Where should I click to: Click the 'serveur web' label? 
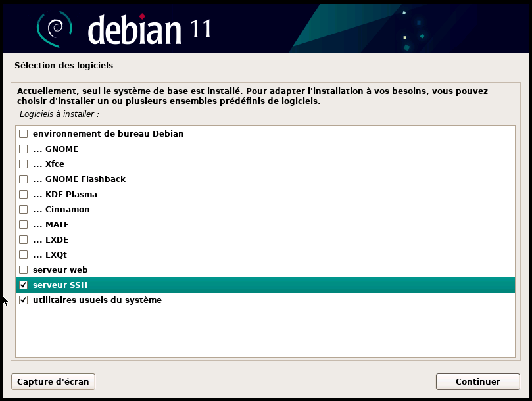click(60, 270)
